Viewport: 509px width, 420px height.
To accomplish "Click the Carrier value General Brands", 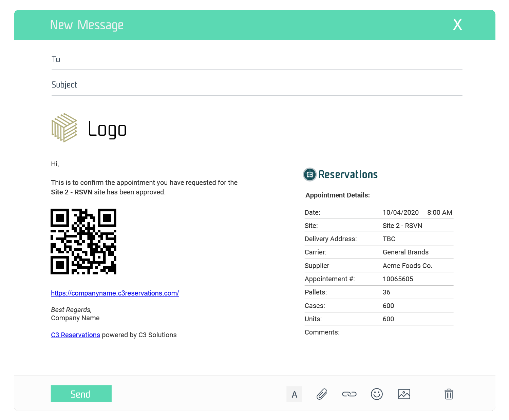I will [406, 252].
